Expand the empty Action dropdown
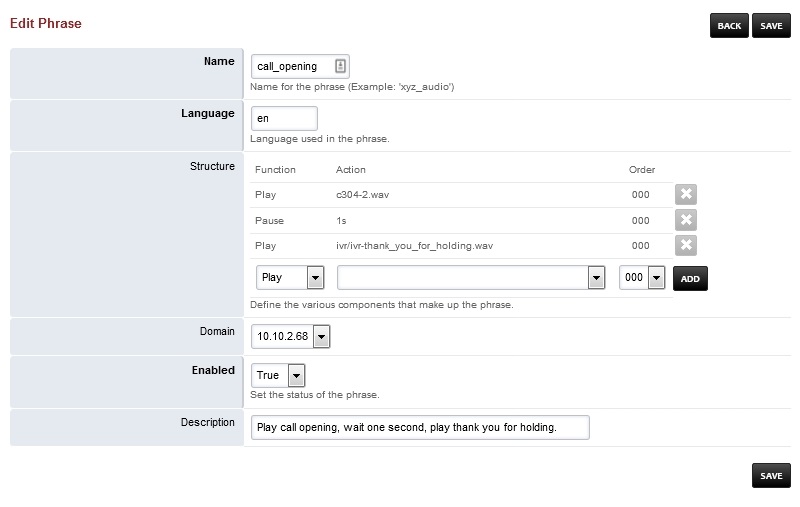This screenshot has height=507, width=800. pyautogui.click(x=472, y=278)
